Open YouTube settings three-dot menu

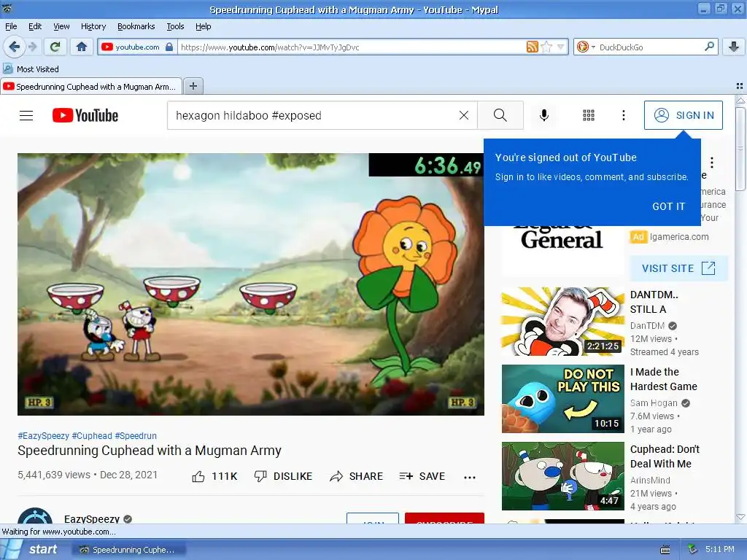point(623,115)
